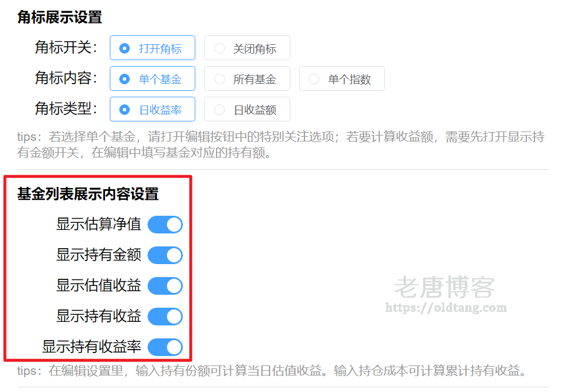Select the 关闭角标 radio option
The height and width of the screenshot is (392, 570).
pyautogui.click(x=247, y=48)
